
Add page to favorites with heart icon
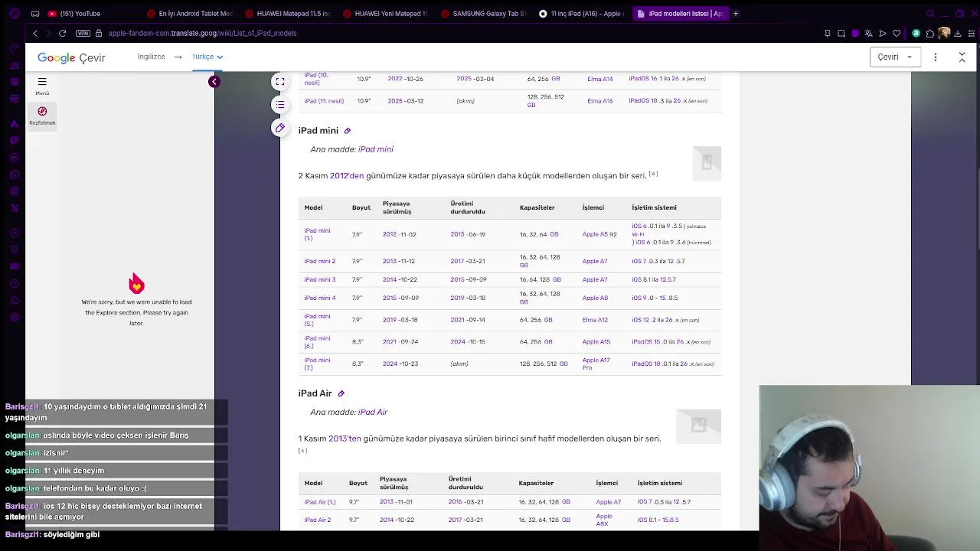(897, 33)
